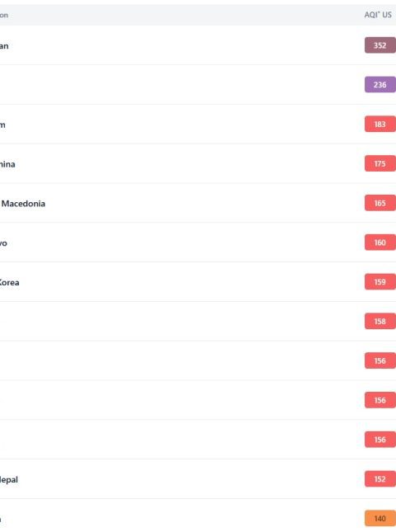Image resolution: width=396 pixels, height=532 pixels.
Task: Open the Macedonia row label
Action: click(23, 204)
